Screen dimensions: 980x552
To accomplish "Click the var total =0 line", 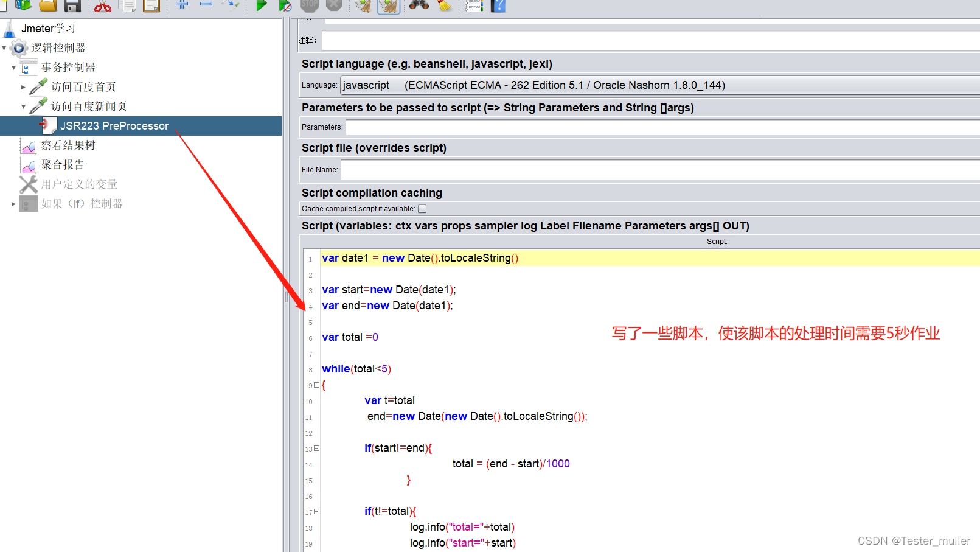I will pyautogui.click(x=350, y=337).
